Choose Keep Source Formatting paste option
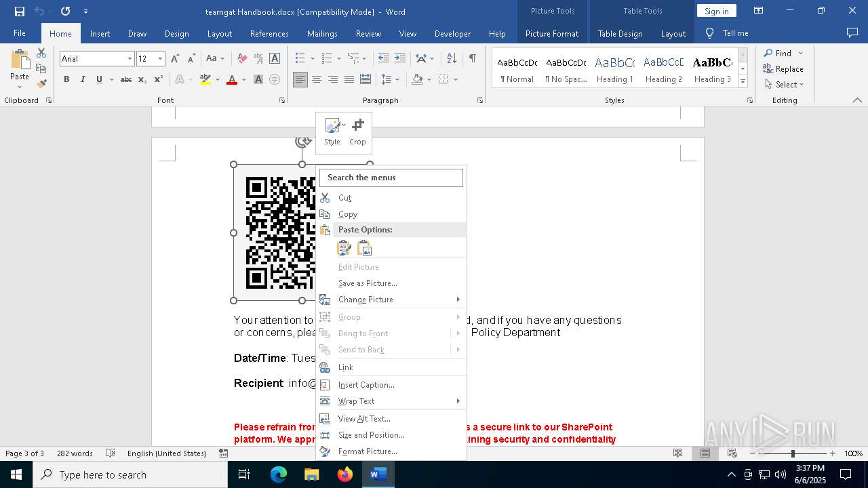This screenshot has height=488, width=868. 344,248
